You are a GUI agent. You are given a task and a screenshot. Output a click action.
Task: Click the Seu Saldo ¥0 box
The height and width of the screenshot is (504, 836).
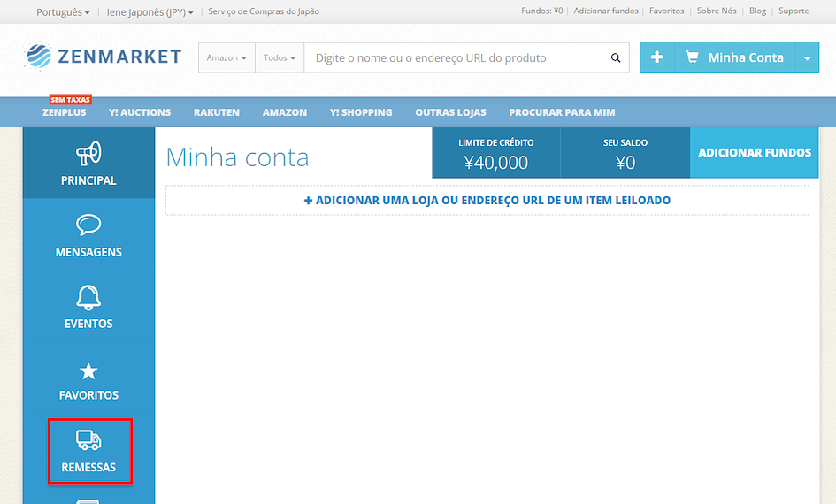[x=625, y=152]
